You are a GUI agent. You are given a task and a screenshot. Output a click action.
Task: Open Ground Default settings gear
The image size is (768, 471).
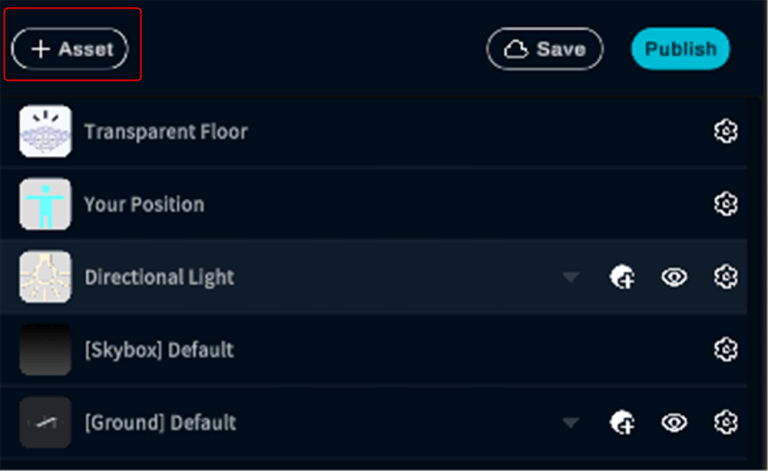[x=726, y=423]
